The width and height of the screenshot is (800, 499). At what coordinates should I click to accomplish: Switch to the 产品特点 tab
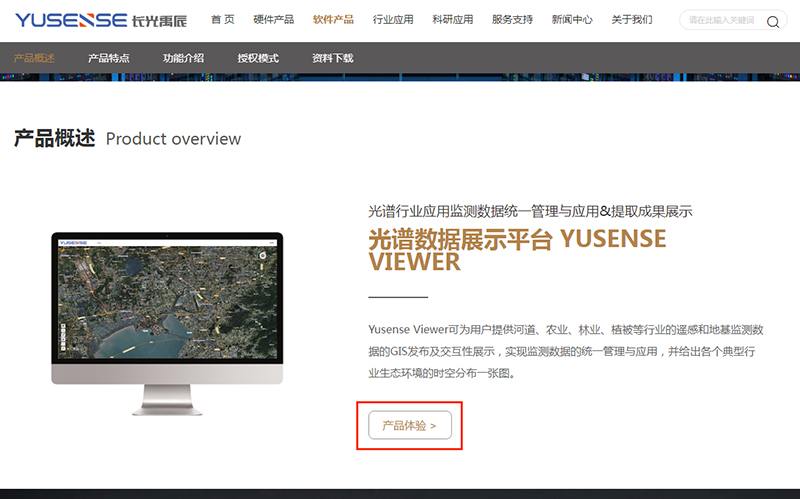(109, 58)
